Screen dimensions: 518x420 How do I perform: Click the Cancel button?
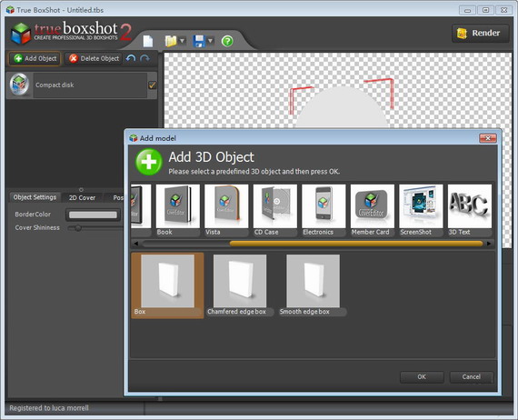click(471, 377)
